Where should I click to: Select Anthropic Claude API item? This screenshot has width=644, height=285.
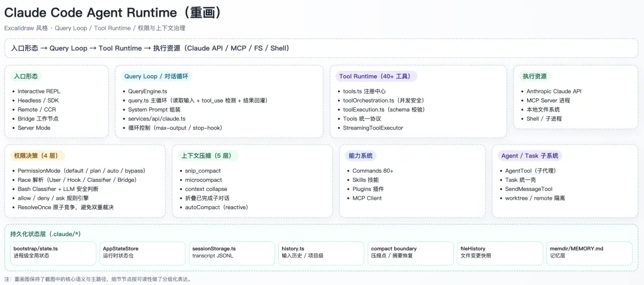click(x=554, y=91)
